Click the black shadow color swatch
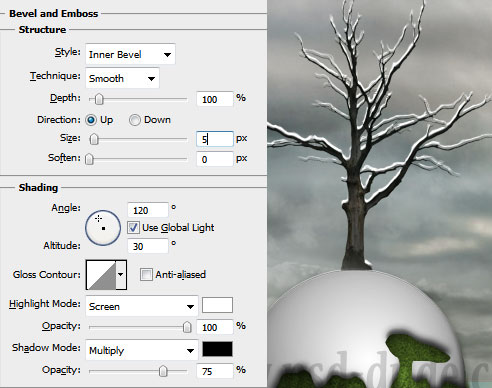This screenshot has height=388, width=492. tap(217, 349)
